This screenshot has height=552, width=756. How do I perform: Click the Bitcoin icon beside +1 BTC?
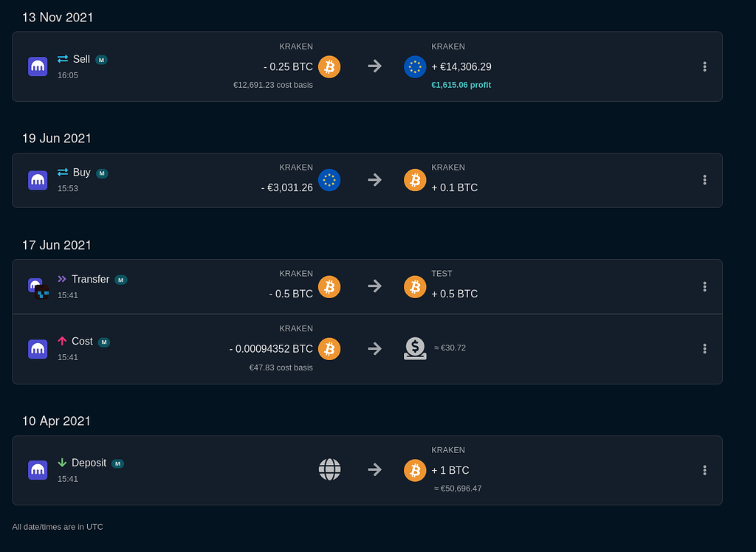pyautogui.click(x=415, y=470)
